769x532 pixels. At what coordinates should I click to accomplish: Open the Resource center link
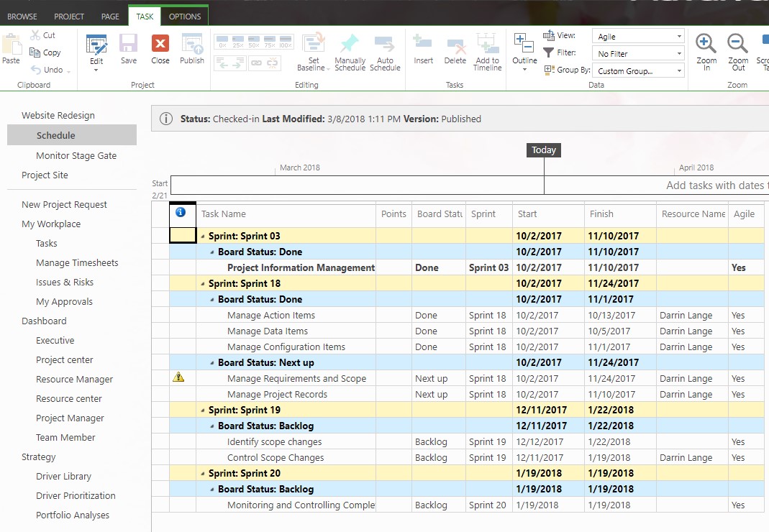click(68, 398)
